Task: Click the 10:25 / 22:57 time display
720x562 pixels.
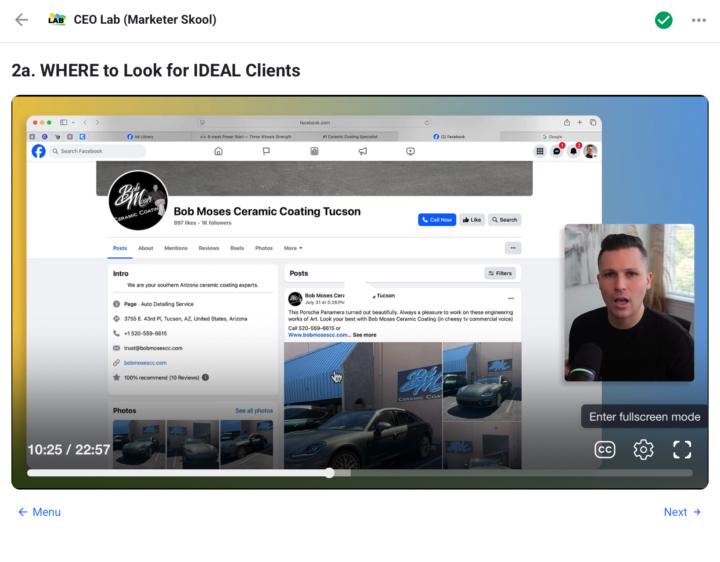Action: coord(69,450)
